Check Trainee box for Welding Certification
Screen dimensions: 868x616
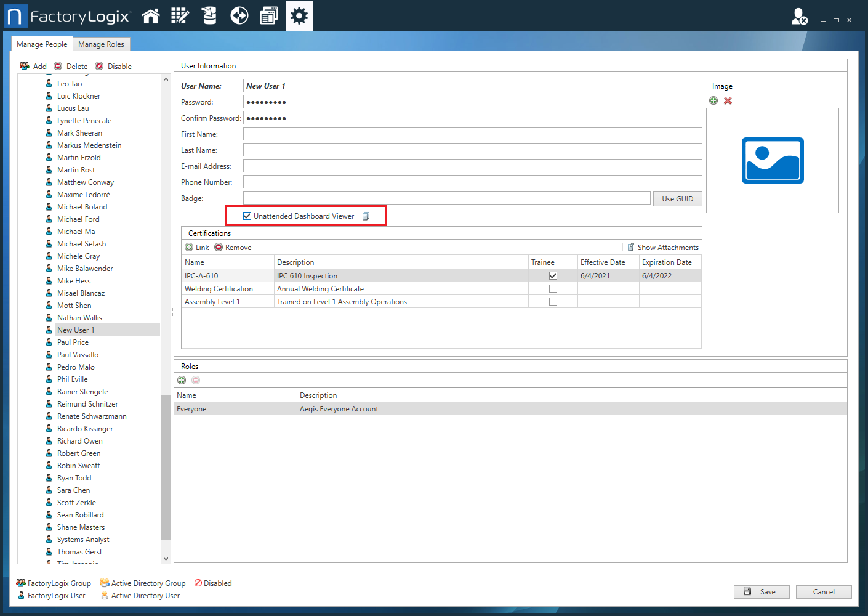click(553, 289)
